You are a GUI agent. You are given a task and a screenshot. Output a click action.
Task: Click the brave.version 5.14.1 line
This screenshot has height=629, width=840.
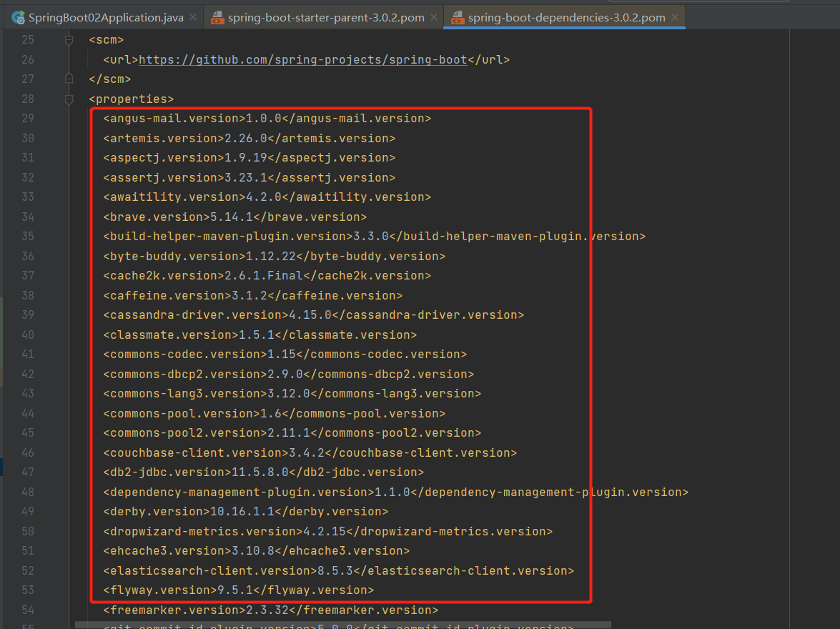tap(235, 217)
